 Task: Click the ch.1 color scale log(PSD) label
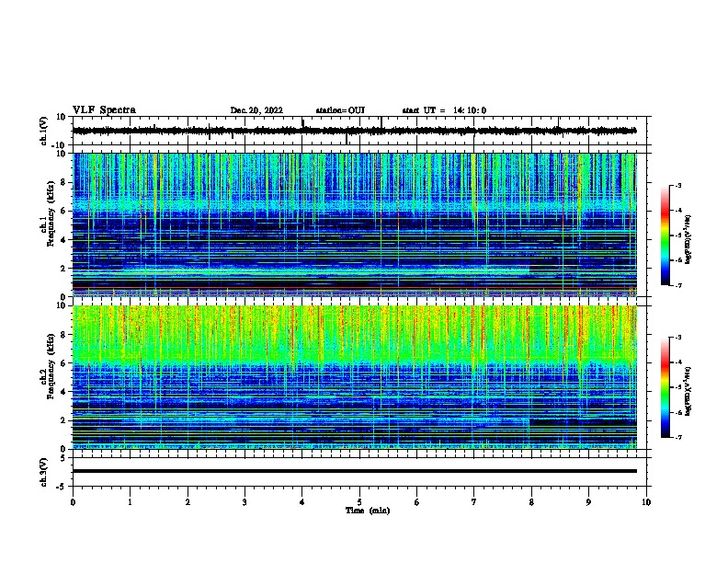point(688,240)
